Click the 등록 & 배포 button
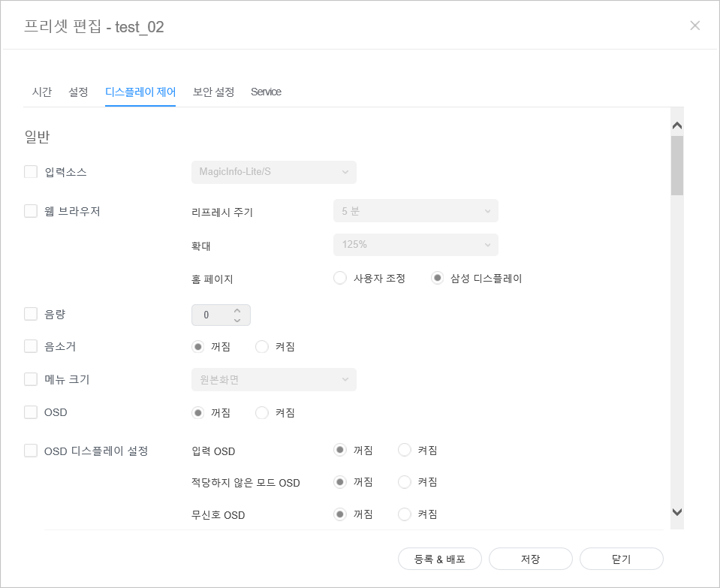Image resolution: width=720 pixels, height=588 pixels. pos(440,559)
